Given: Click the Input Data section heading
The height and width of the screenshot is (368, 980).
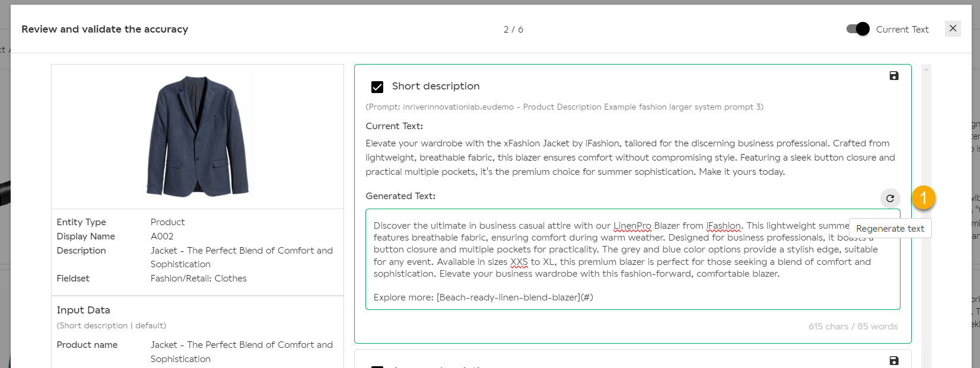Looking at the screenshot, I should (84, 310).
